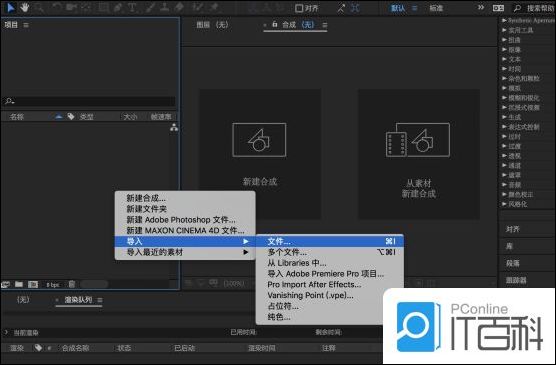Viewport: 556px width, 365px height.
Task: Toggle the lock on the 合成 viewer tab
Action: pyautogui.click(x=274, y=24)
